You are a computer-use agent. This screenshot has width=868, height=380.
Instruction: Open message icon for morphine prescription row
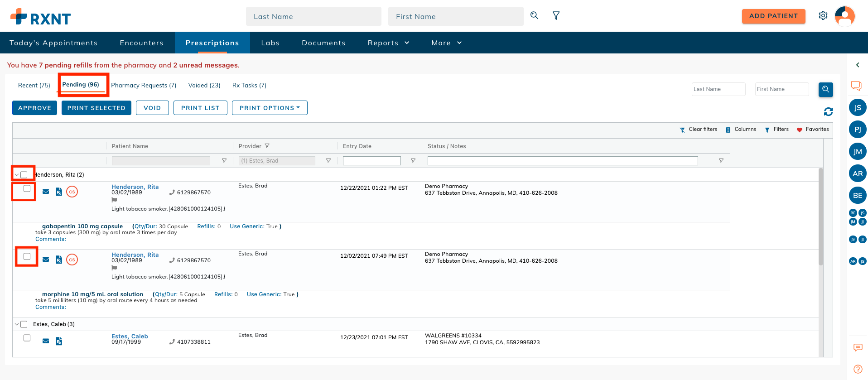[x=46, y=260]
